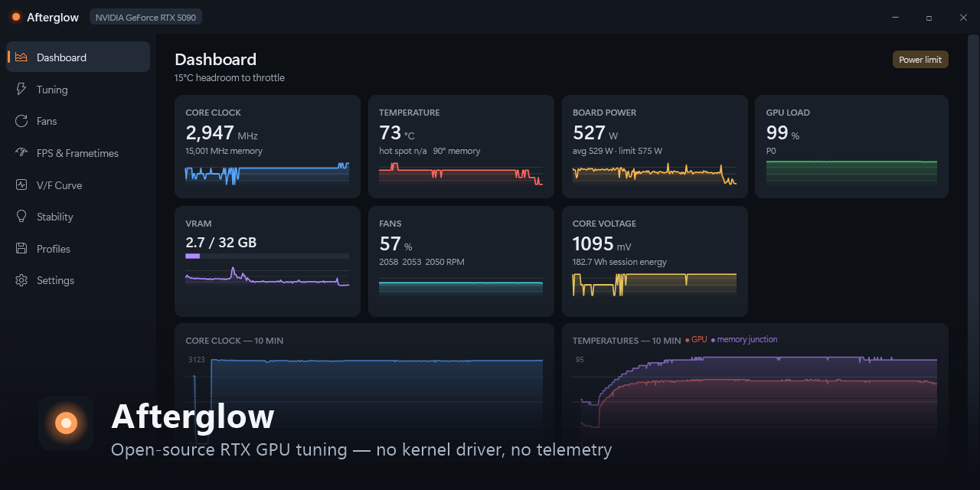
Task: Select the Fans card sparkline graph
Action: coord(461,288)
